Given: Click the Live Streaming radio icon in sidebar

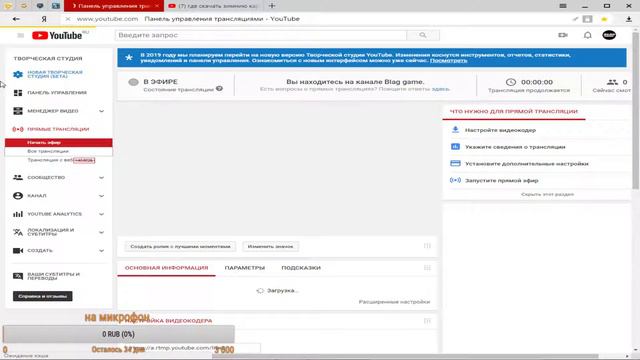Looking at the screenshot, I should pos(18,129).
